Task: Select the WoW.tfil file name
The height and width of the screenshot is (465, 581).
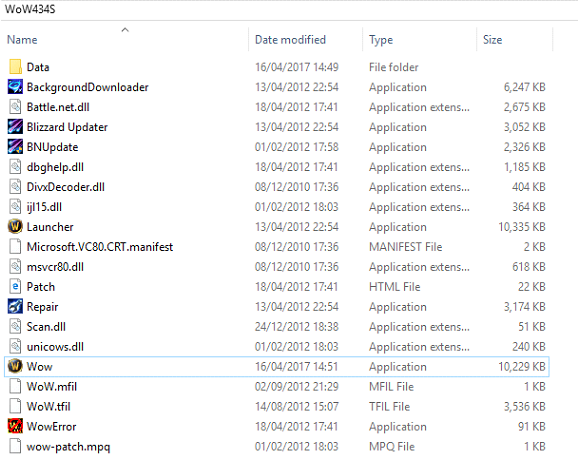Action: [49, 406]
